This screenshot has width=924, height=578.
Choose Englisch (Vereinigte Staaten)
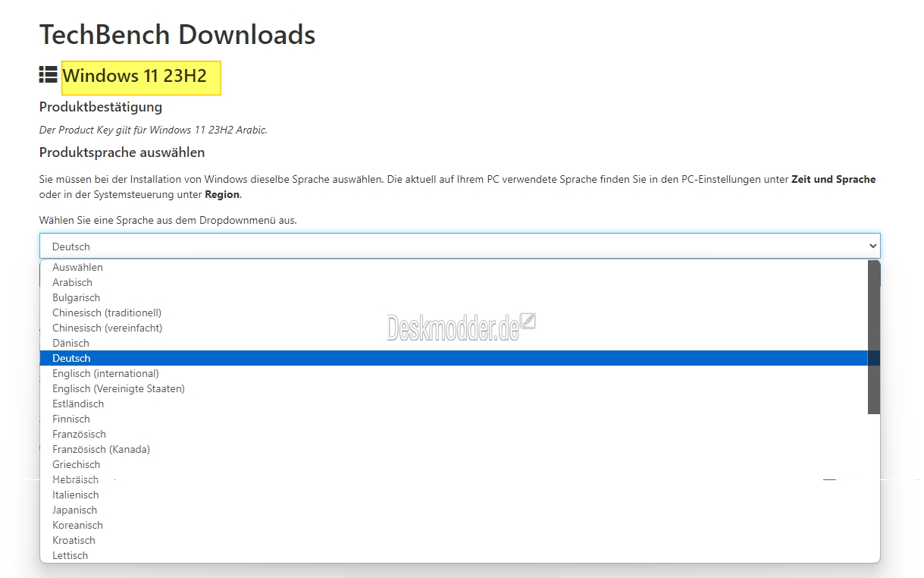tap(453, 388)
